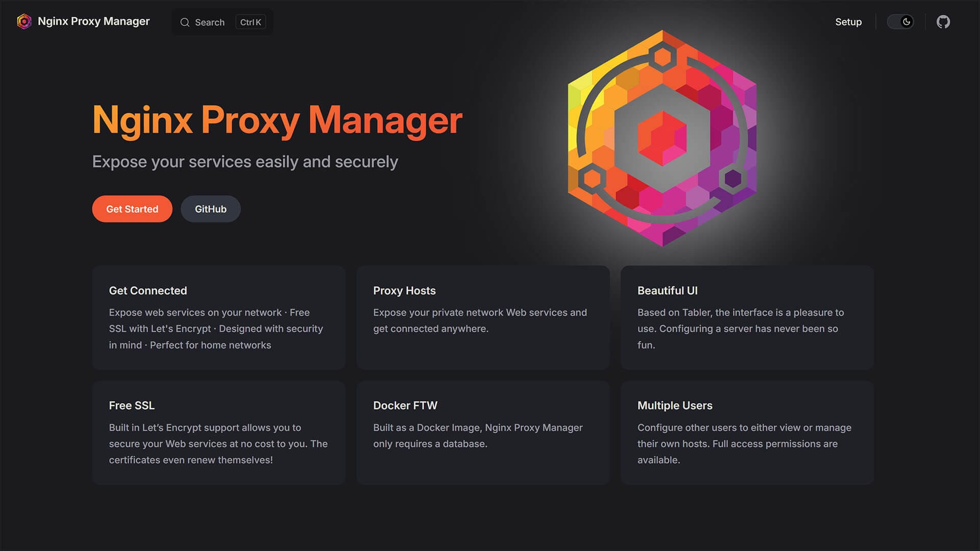
Task: Click the search magnifier icon
Action: (x=185, y=22)
